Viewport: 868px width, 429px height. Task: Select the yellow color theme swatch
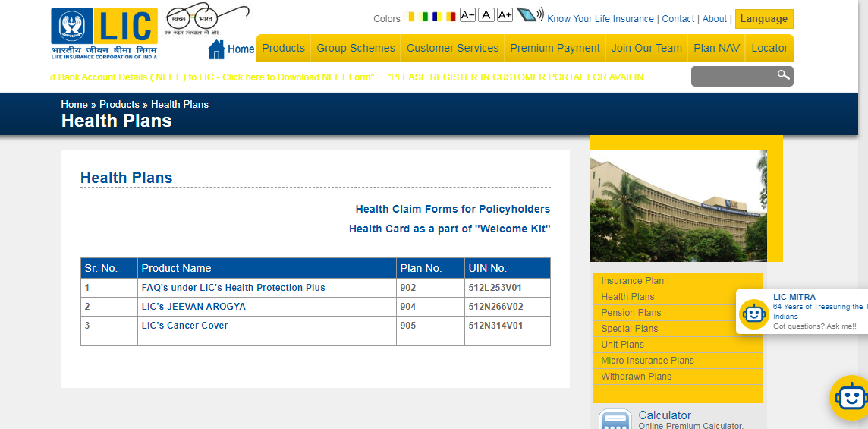point(410,17)
